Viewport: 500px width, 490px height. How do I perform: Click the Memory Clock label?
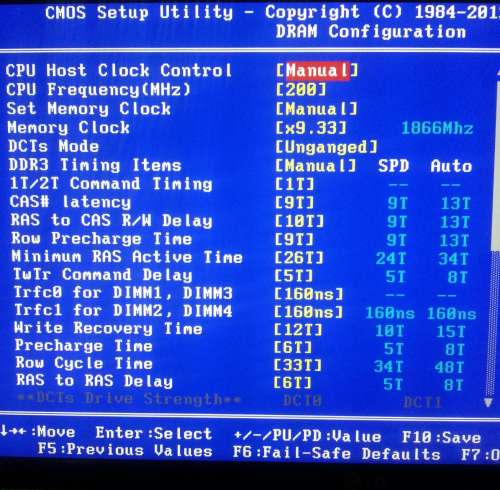pos(69,128)
